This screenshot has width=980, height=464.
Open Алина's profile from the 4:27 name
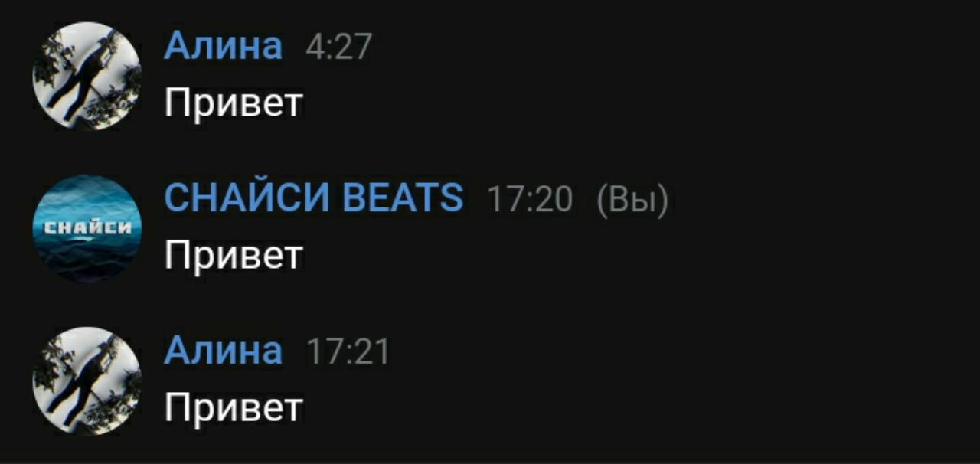pos(223,47)
